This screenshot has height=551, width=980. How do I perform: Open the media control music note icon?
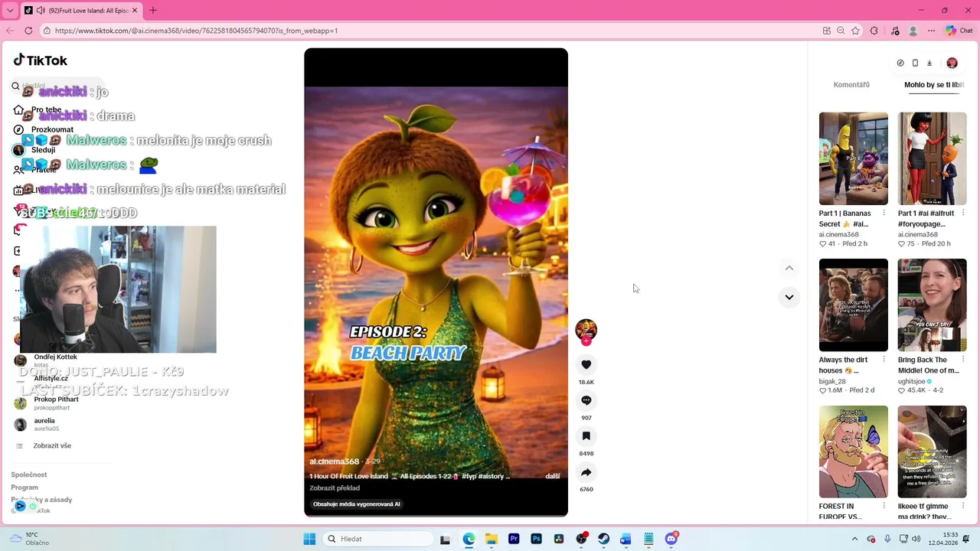(x=895, y=31)
